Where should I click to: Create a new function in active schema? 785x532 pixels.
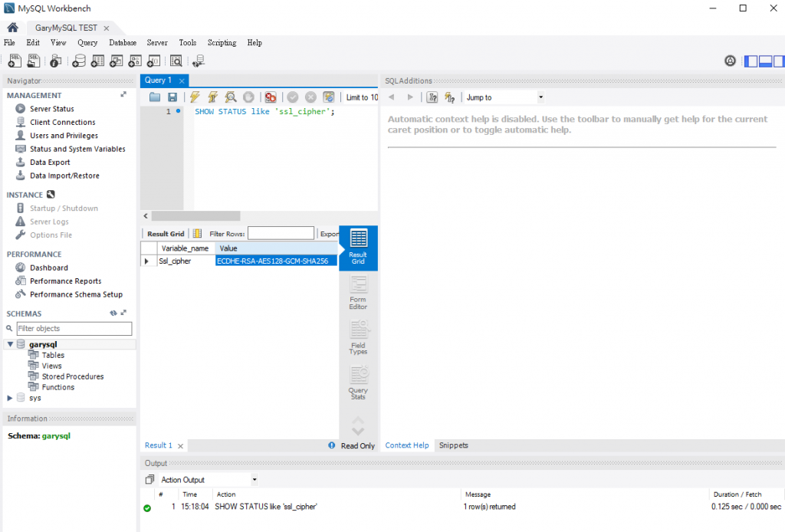click(153, 61)
